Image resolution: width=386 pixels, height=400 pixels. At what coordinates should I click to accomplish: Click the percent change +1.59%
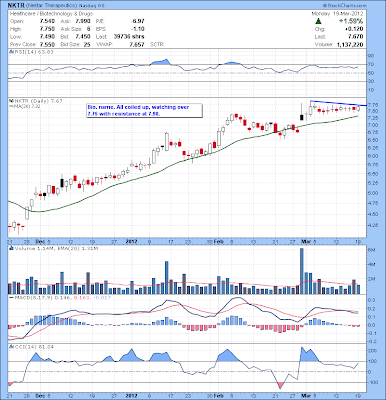[351, 21]
